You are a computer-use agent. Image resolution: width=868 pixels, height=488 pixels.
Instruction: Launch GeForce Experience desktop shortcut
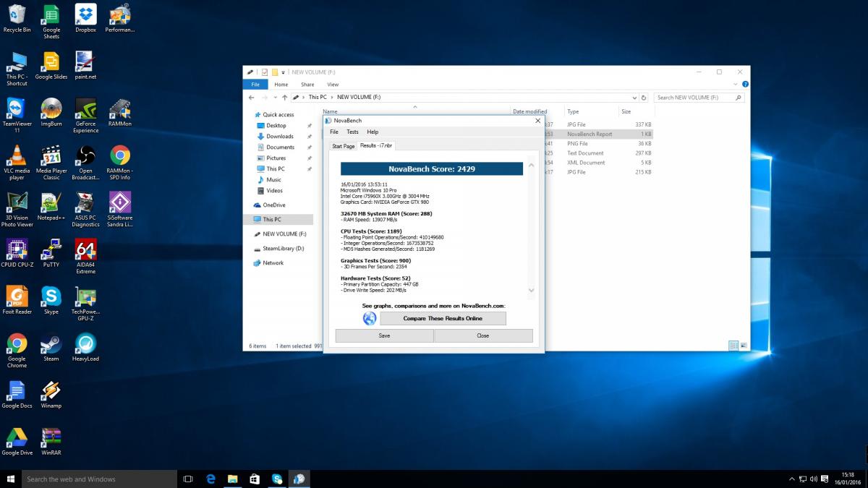[85, 116]
